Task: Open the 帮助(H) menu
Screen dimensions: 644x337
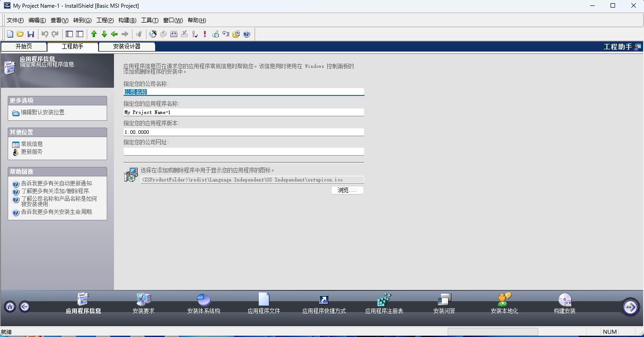Action: point(197,20)
